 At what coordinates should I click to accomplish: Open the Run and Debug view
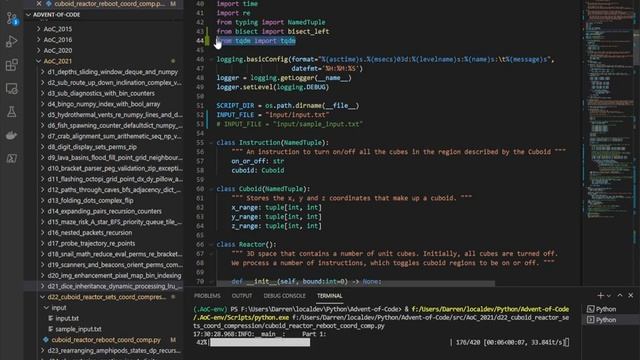pos(11,41)
